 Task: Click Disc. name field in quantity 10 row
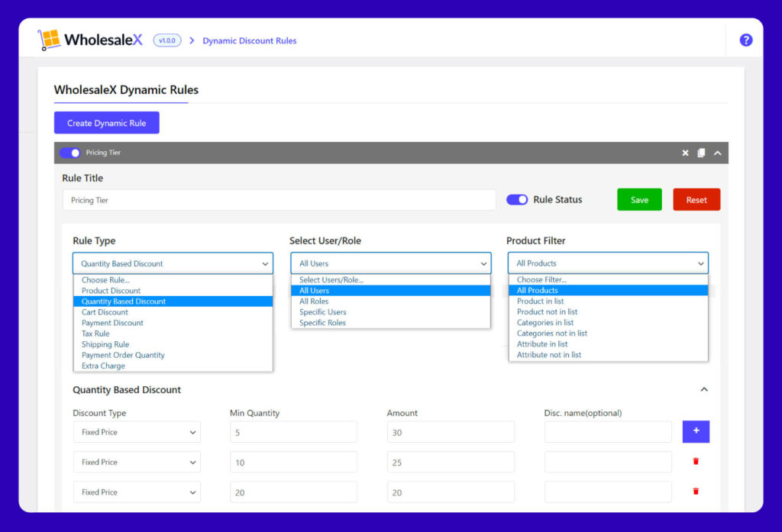pyautogui.click(x=608, y=462)
